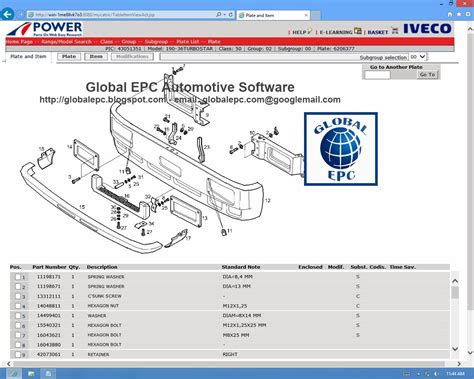Click the 'Go to Another Plate' input field
Viewport: 474px width, 379px height.
377,75
